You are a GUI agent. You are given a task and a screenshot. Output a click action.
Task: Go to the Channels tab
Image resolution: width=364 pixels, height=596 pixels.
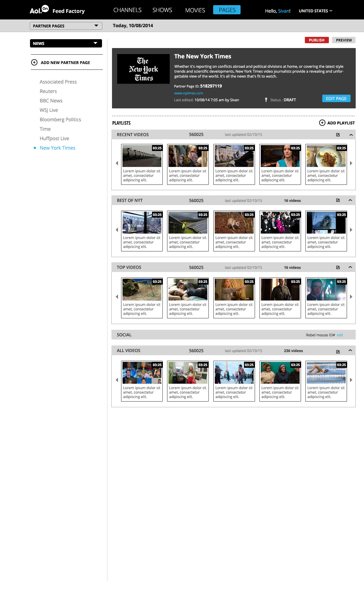[x=127, y=10]
